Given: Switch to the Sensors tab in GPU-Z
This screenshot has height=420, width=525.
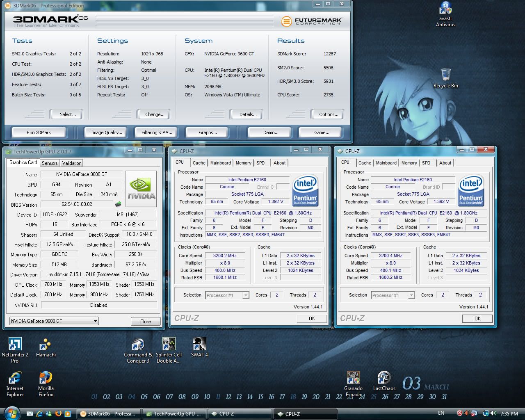Looking at the screenshot, I should point(50,163).
